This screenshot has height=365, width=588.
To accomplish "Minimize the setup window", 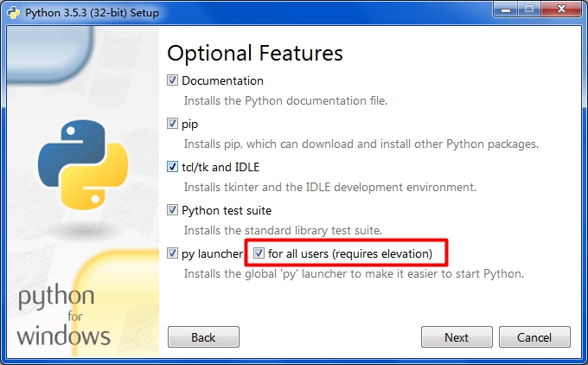I will tap(506, 9).
